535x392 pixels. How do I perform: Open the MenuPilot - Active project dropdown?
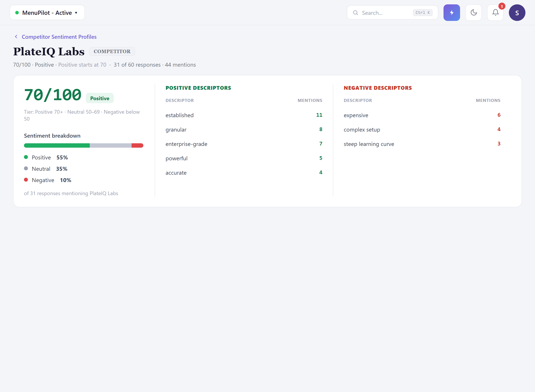pyautogui.click(x=47, y=13)
